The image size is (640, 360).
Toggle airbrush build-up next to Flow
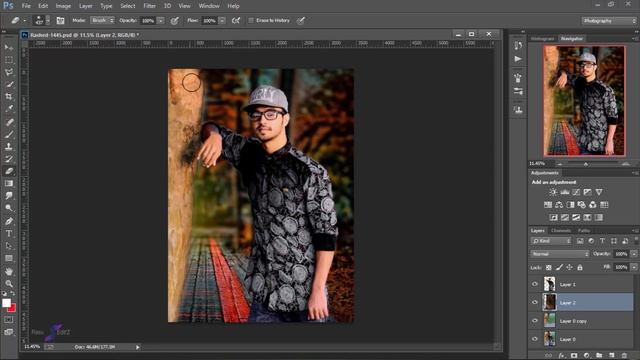[236, 20]
